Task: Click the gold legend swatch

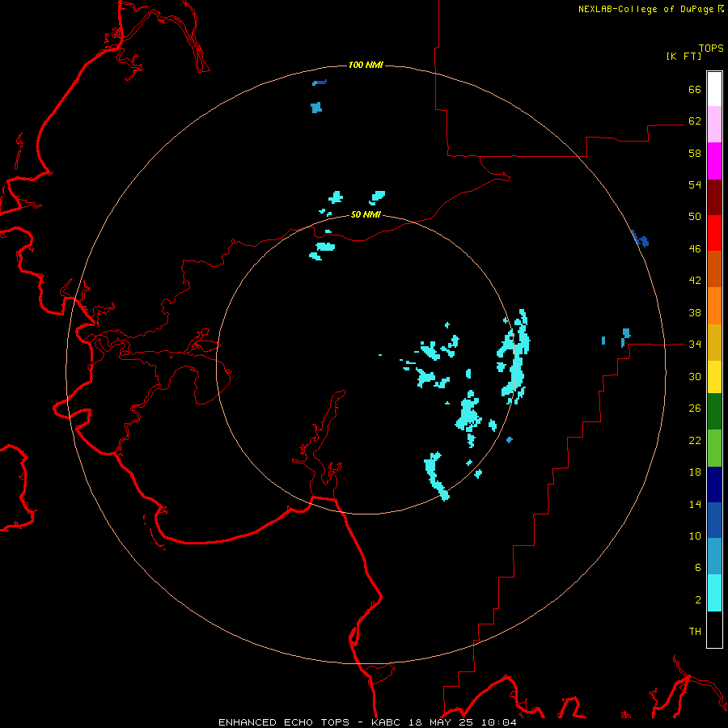Action: [714, 343]
